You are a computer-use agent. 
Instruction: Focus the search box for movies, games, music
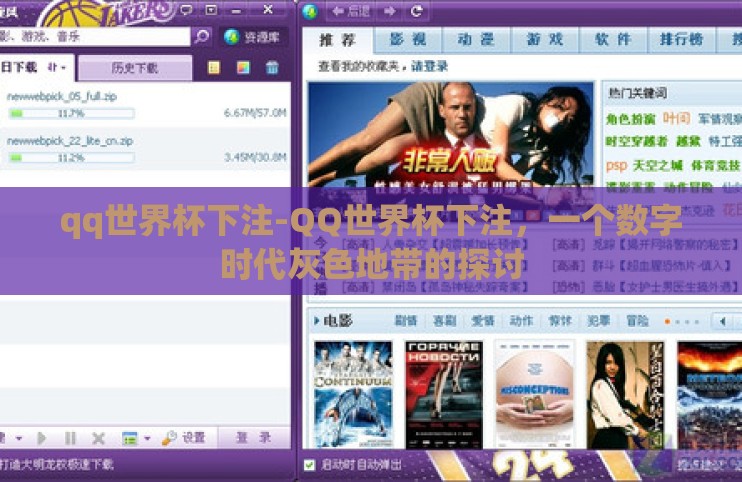point(95,36)
